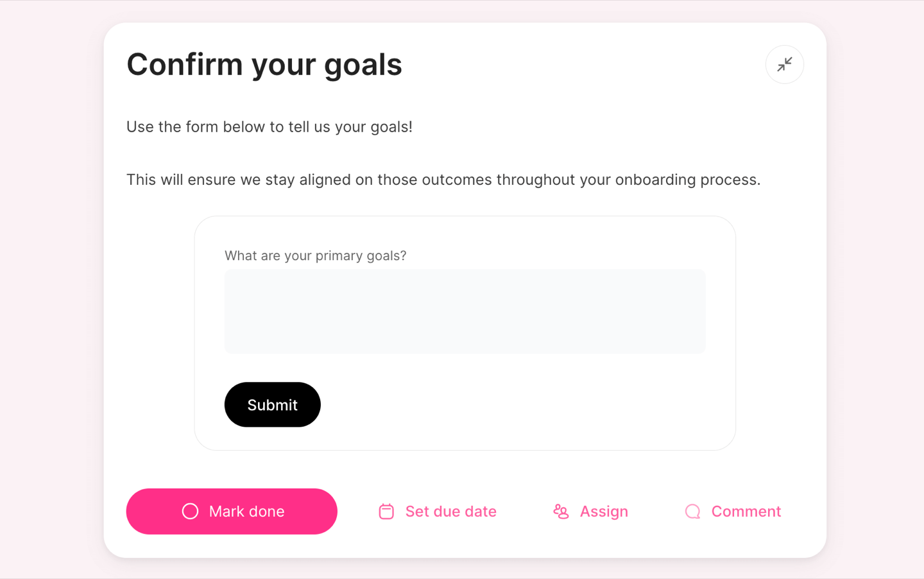This screenshot has height=579, width=924.
Task: Click the white margin left of the form box
Action: (x=160, y=334)
